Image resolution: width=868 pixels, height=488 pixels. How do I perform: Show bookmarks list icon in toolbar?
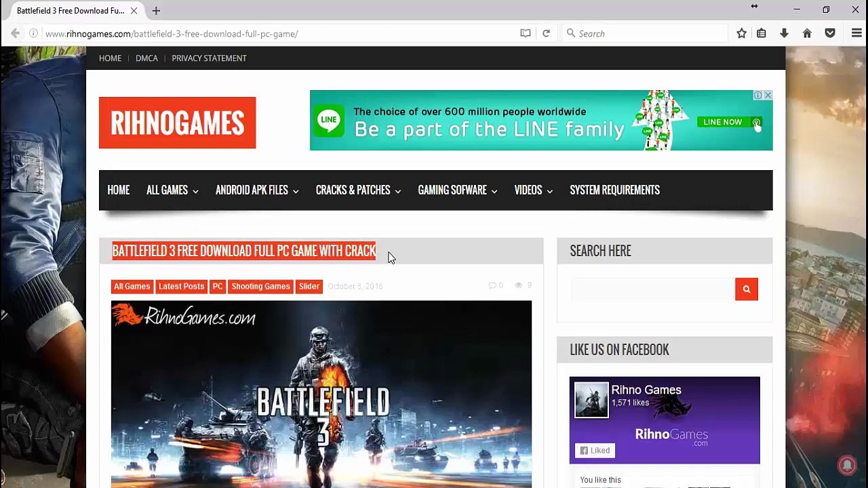point(762,33)
